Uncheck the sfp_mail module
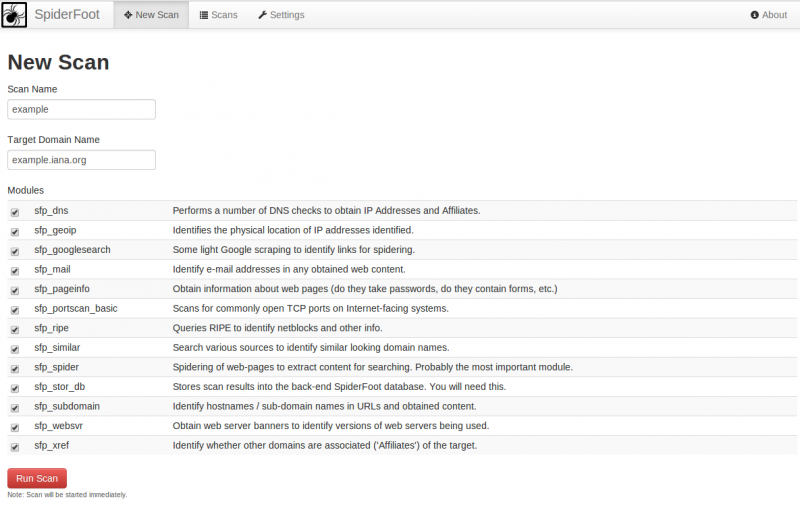This screenshot has height=508, width=800. [14, 270]
